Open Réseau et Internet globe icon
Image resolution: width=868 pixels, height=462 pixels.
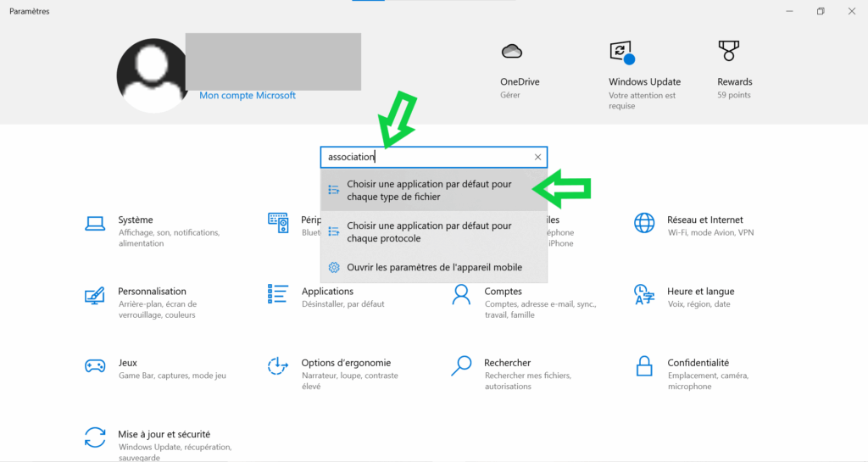tap(644, 224)
